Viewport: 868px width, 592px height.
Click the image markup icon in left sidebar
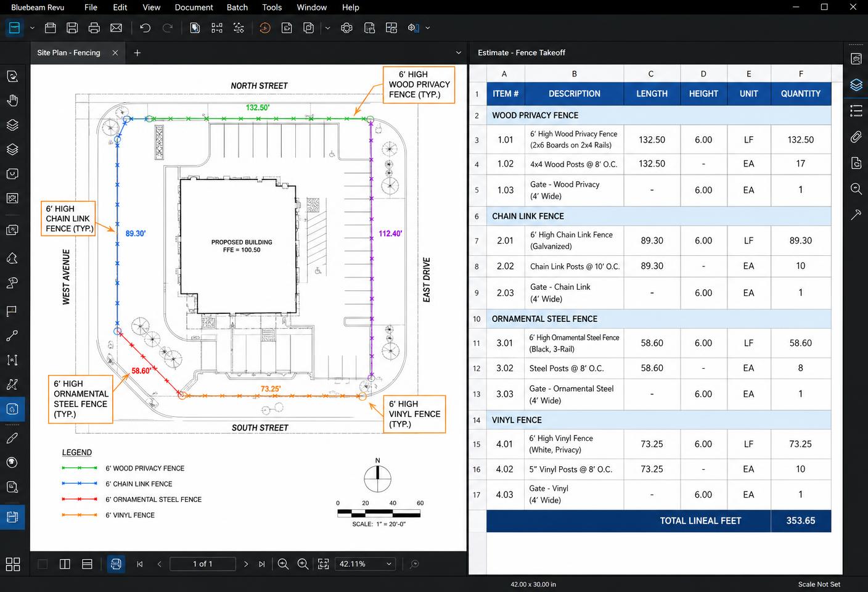(x=12, y=199)
